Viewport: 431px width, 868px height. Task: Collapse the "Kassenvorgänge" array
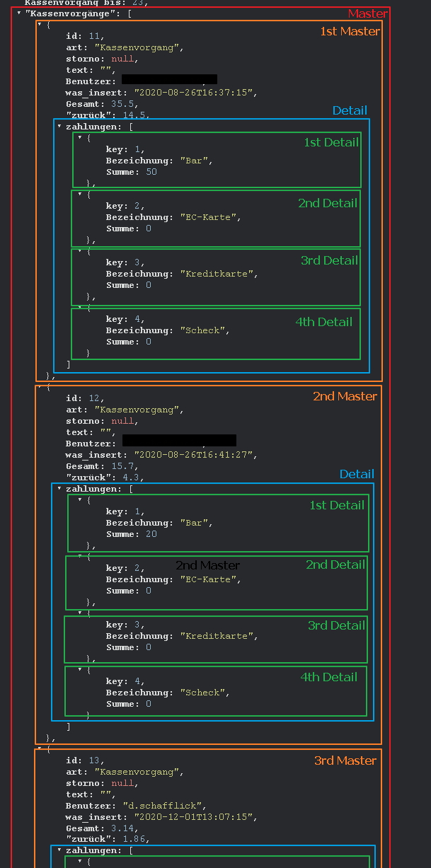tap(19, 13)
